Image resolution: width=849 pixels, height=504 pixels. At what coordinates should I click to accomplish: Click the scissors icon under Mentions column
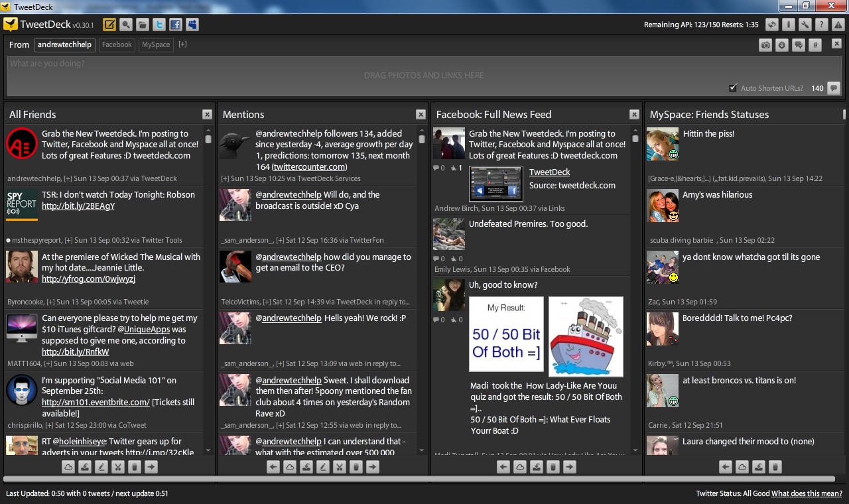tap(340, 467)
